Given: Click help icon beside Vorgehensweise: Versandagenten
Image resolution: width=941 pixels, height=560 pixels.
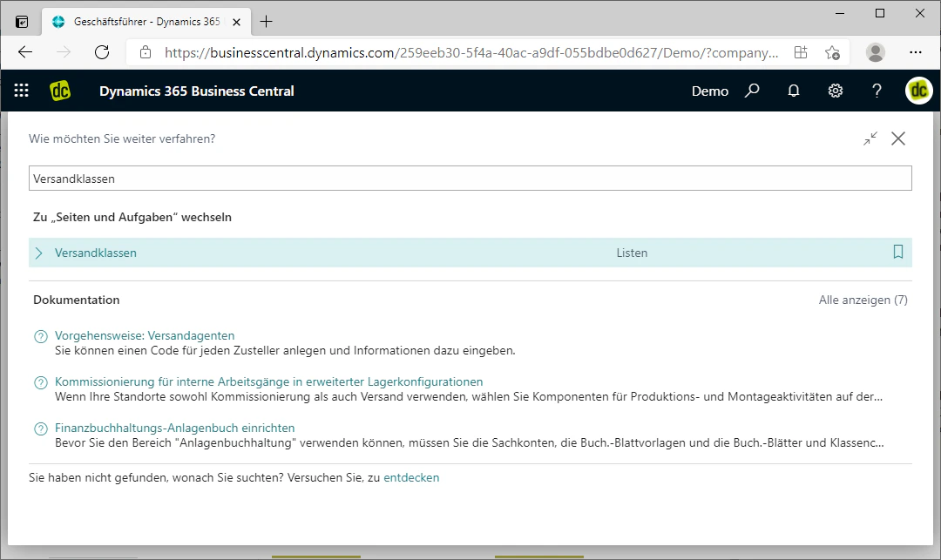Looking at the screenshot, I should 41,336.
